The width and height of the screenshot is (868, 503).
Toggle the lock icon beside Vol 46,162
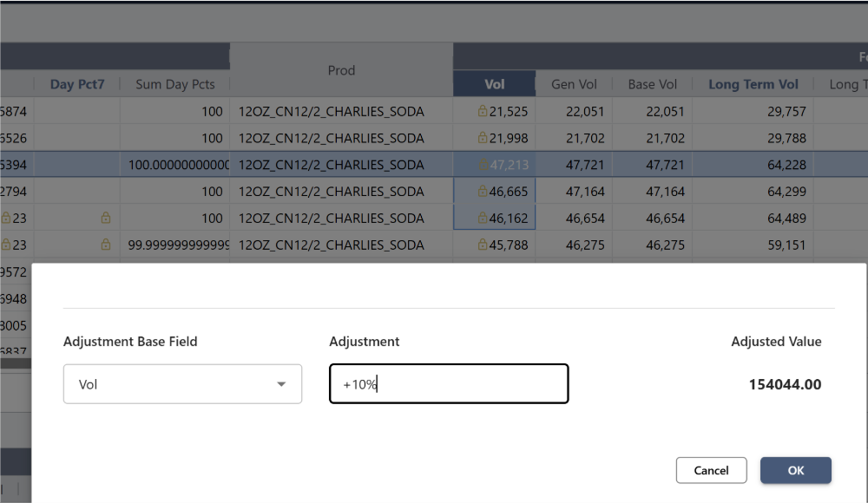(x=483, y=219)
